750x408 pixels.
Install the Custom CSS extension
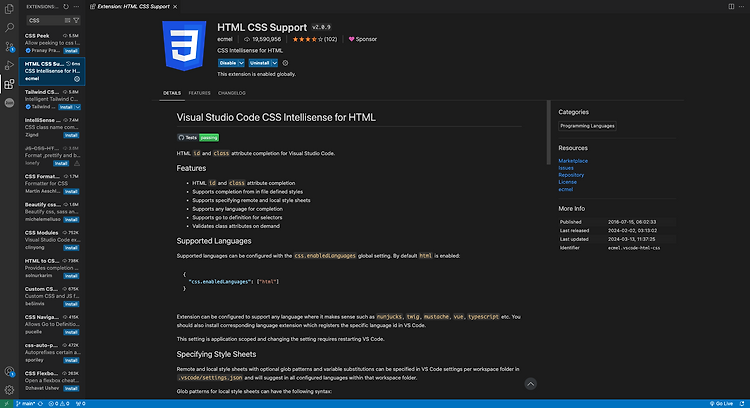click(71, 304)
